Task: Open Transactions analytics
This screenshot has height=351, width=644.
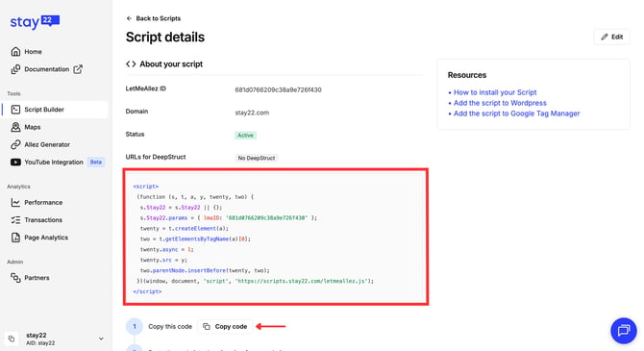Action: (43, 220)
